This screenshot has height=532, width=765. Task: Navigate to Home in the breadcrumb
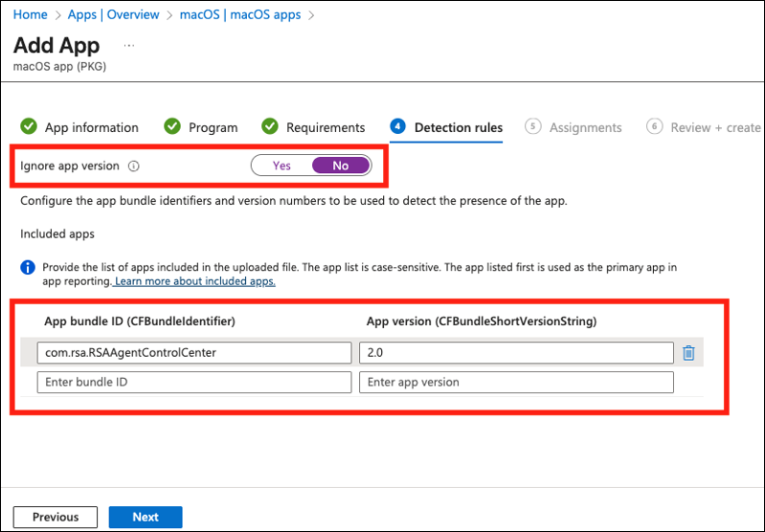31,15
